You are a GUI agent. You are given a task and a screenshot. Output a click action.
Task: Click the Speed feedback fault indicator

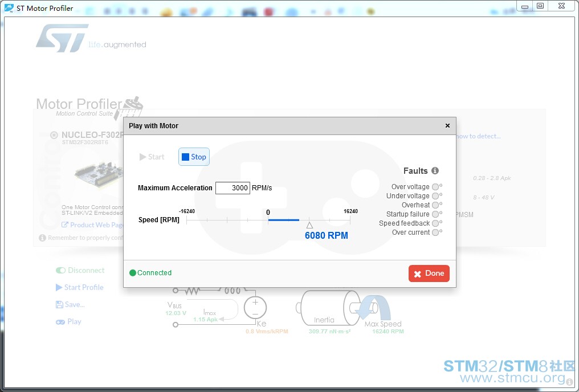pyautogui.click(x=435, y=223)
